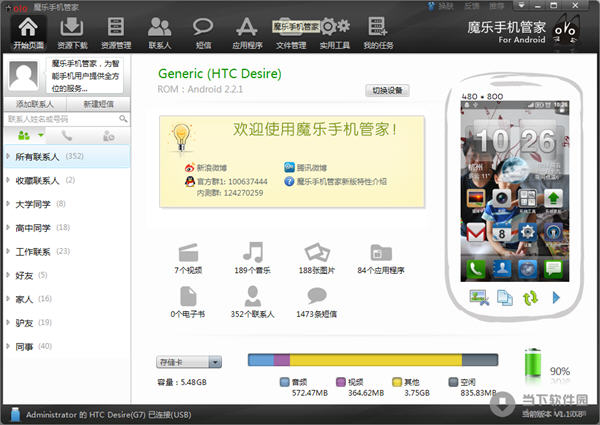This screenshot has height=425, width=600.
Task: Open the 188张图片 pictures icon
Action: click(x=317, y=253)
